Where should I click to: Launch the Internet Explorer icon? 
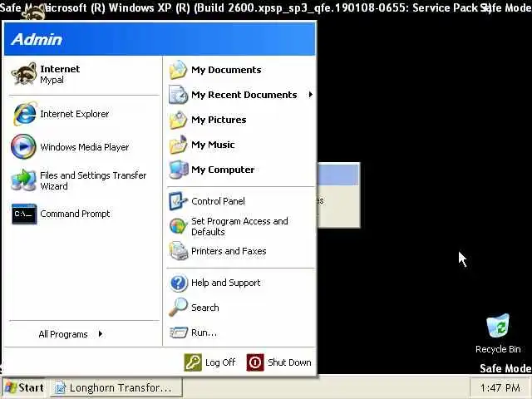pos(24,114)
